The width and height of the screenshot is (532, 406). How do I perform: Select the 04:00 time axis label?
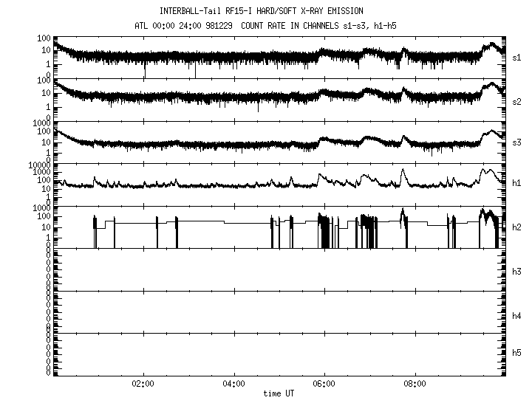point(233,385)
